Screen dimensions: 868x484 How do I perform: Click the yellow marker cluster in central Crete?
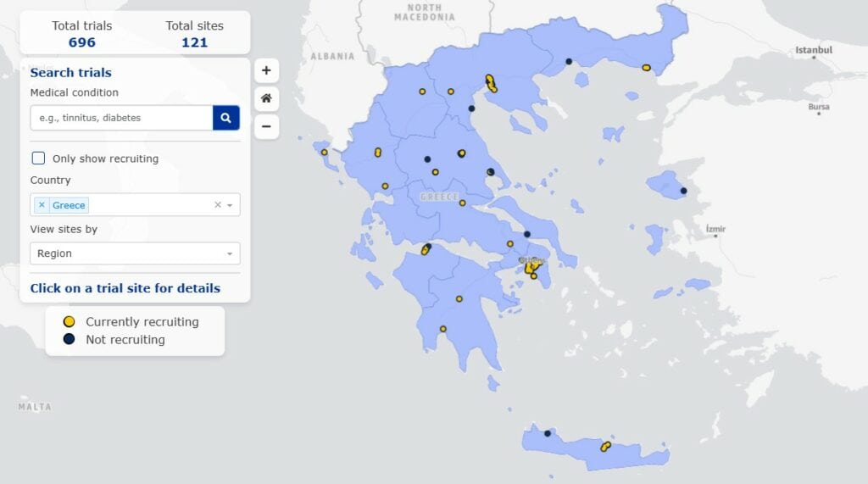tap(605, 446)
